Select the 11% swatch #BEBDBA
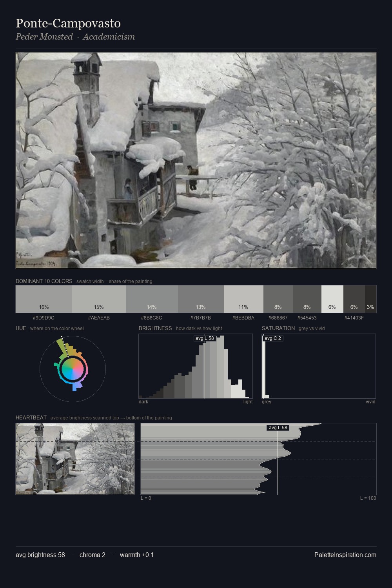The height and width of the screenshot is (588, 392). [243, 299]
